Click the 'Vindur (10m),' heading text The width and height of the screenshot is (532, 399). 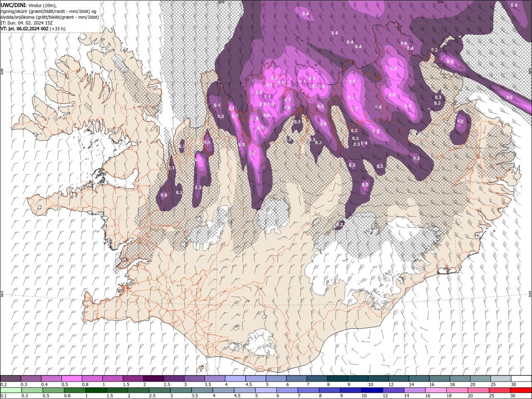(42, 5)
